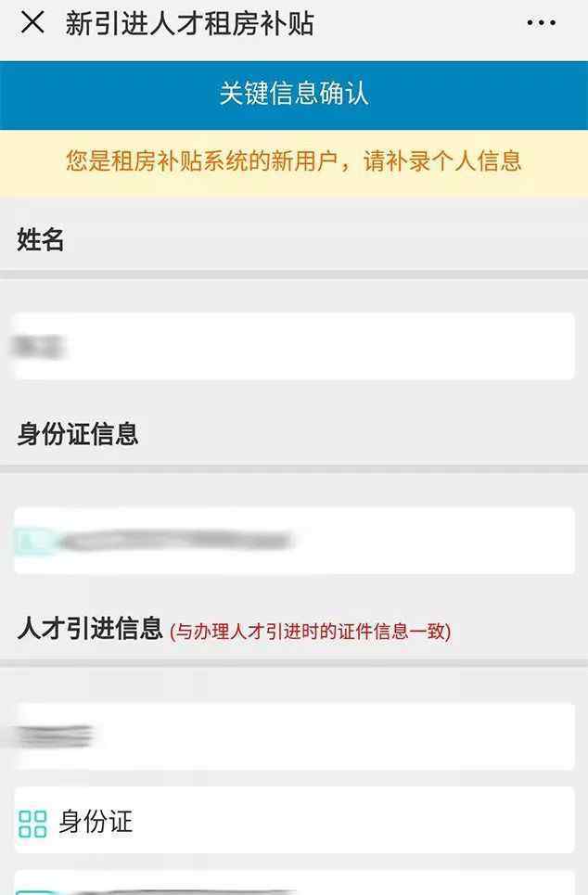Focus the first 人才引进信息 input field
This screenshot has height=895, width=588.
pos(294,736)
